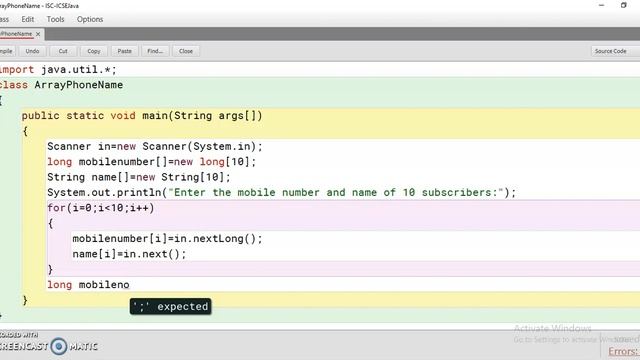Click the long mobileno line
Image resolution: width=640 pixels, height=360 pixels.
tap(88, 285)
